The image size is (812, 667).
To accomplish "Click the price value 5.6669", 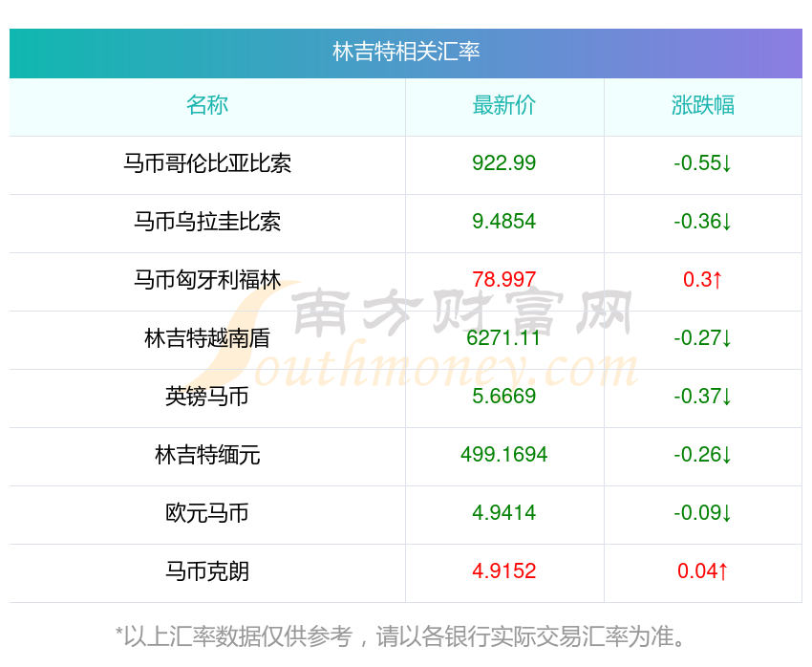I will point(503,397).
